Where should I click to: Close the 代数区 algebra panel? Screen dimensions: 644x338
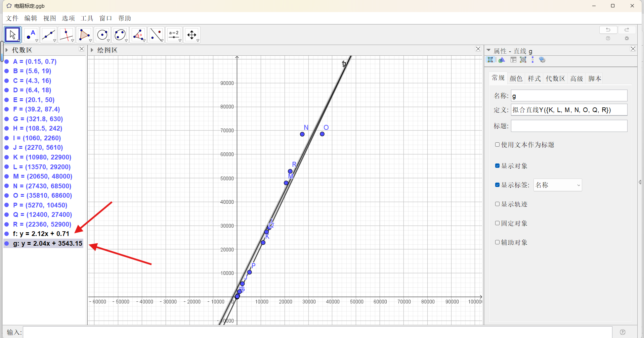(82, 49)
